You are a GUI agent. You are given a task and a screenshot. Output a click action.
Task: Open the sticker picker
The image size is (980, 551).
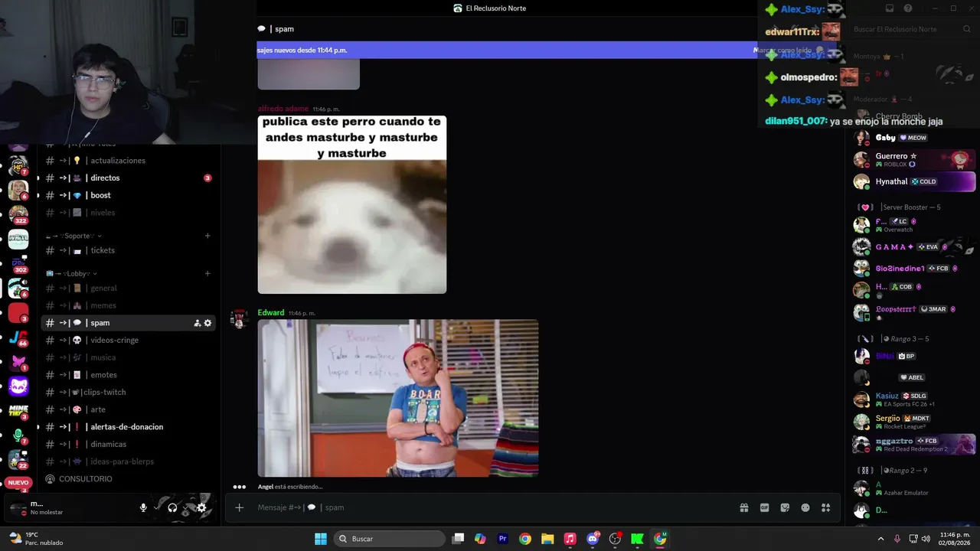785,507
